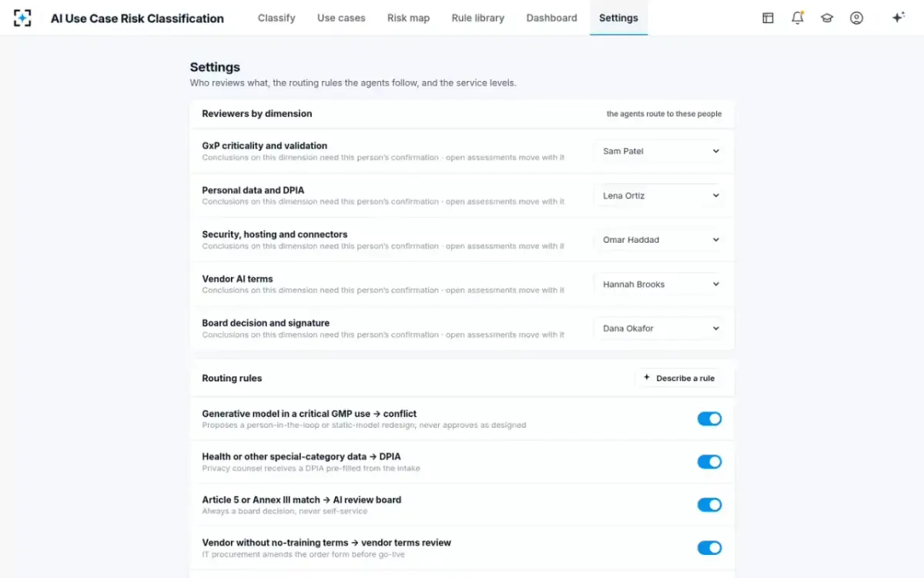Click 'IT procurement amends the order form' text
The height and width of the screenshot is (578, 924).
(303, 554)
